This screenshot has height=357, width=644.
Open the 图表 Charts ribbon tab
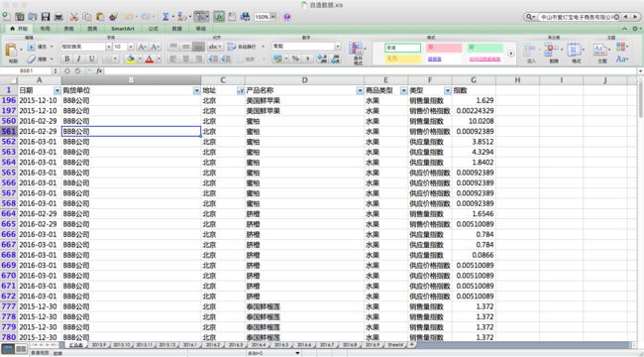[93, 29]
